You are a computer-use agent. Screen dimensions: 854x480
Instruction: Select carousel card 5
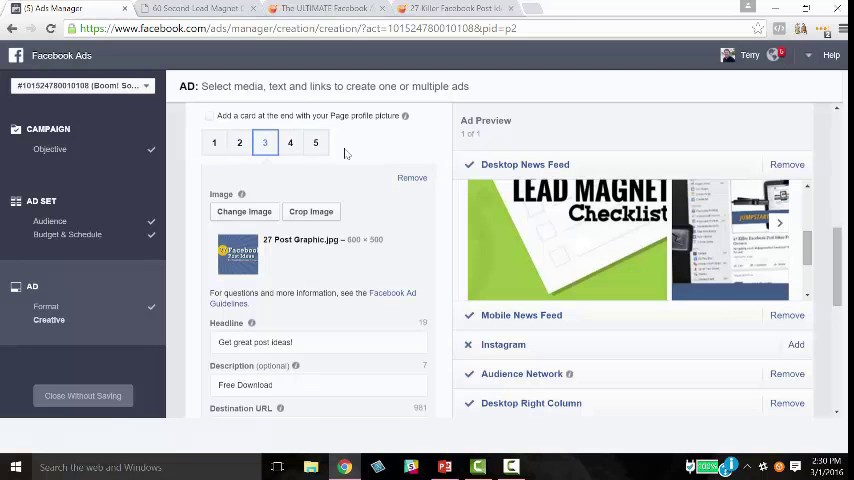(x=316, y=143)
